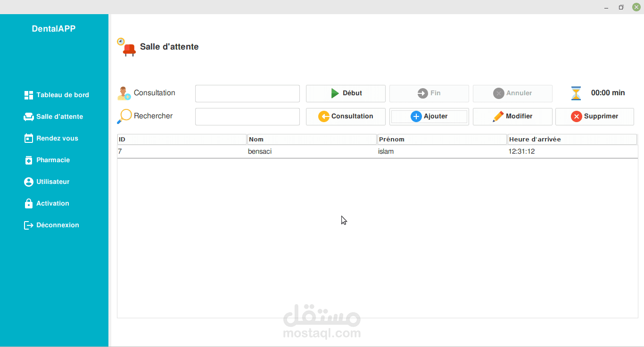This screenshot has width=644, height=347.
Task: Open the Pharmacie section
Action: (x=47, y=160)
